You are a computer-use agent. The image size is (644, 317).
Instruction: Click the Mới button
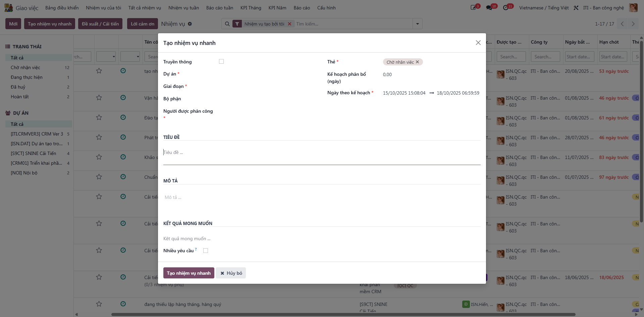13,24
